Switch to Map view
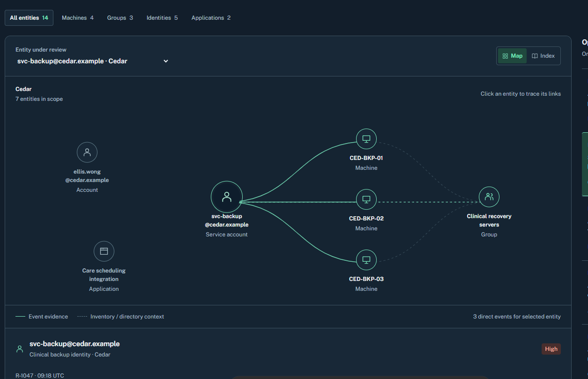This screenshot has width=588, height=379. 512,56
